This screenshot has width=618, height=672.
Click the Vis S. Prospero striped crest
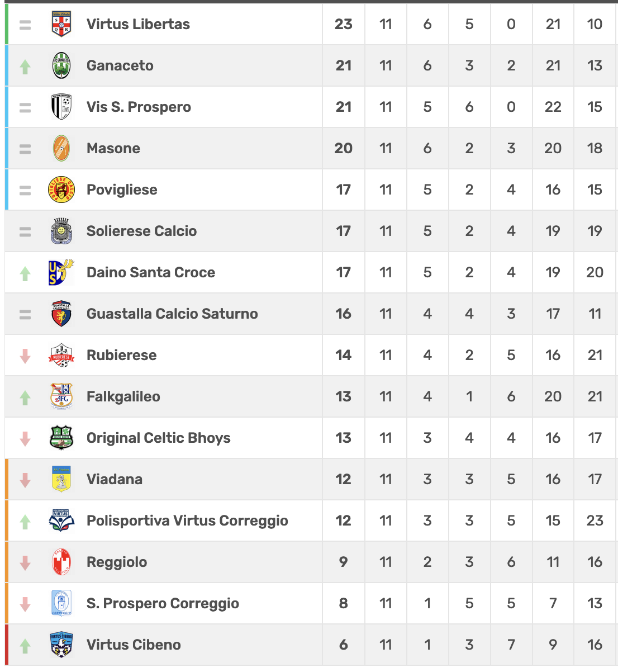[61, 107]
